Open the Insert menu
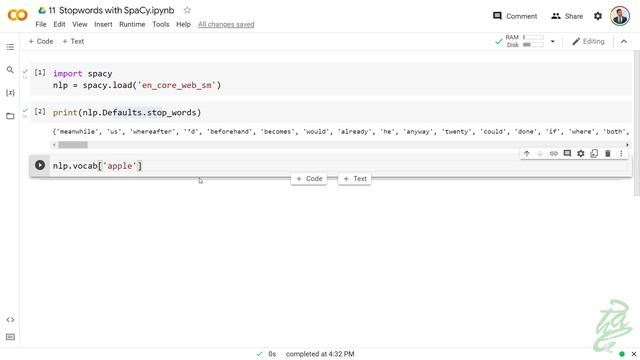The image size is (640, 360). (x=103, y=24)
